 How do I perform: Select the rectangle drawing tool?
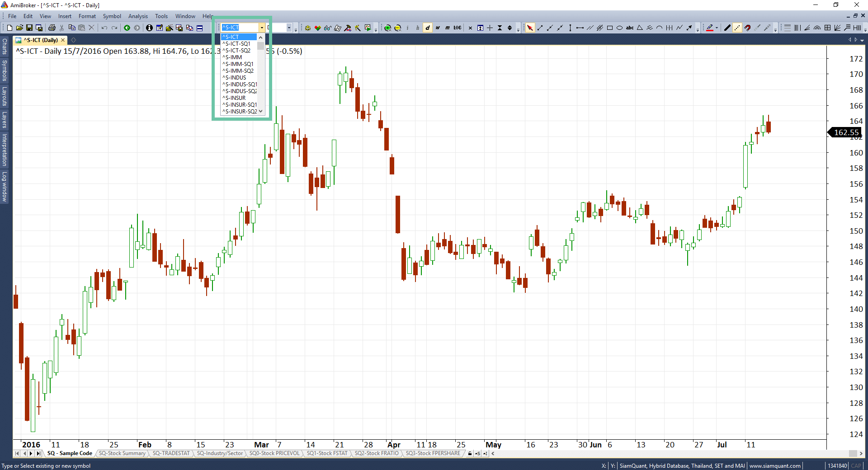tap(610, 28)
